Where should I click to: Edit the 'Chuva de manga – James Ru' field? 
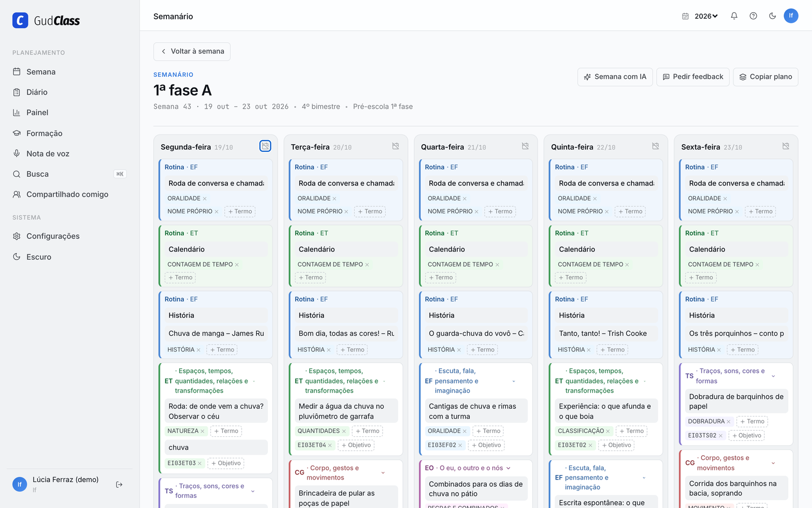(x=216, y=334)
